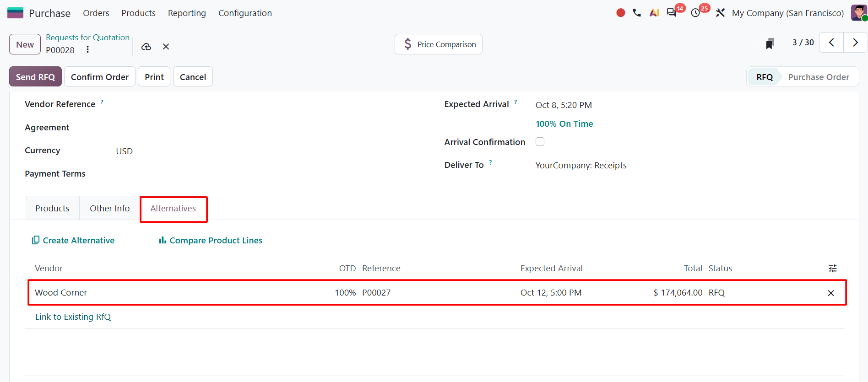868x382 pixels.
Task: Open the Purchase app home icon
Action: coord(15,13)
